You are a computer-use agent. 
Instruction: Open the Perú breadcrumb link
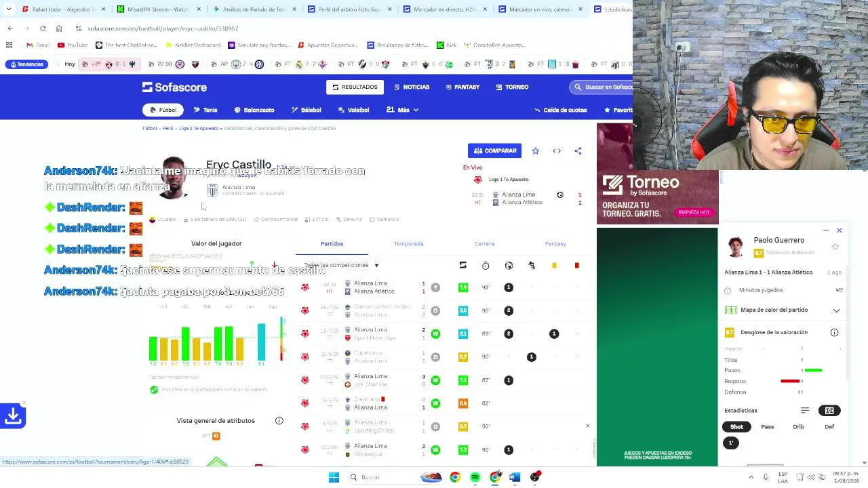pos(167,128)
